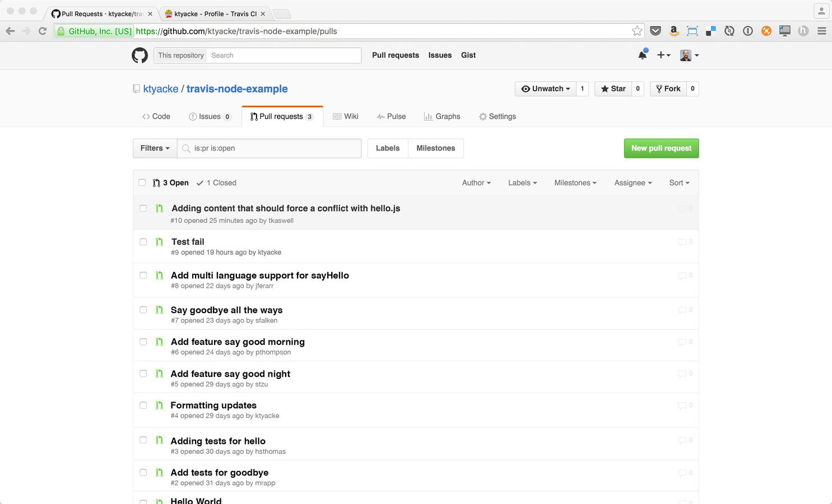
Task: Check the box for pull request #10
Action: 143,208
